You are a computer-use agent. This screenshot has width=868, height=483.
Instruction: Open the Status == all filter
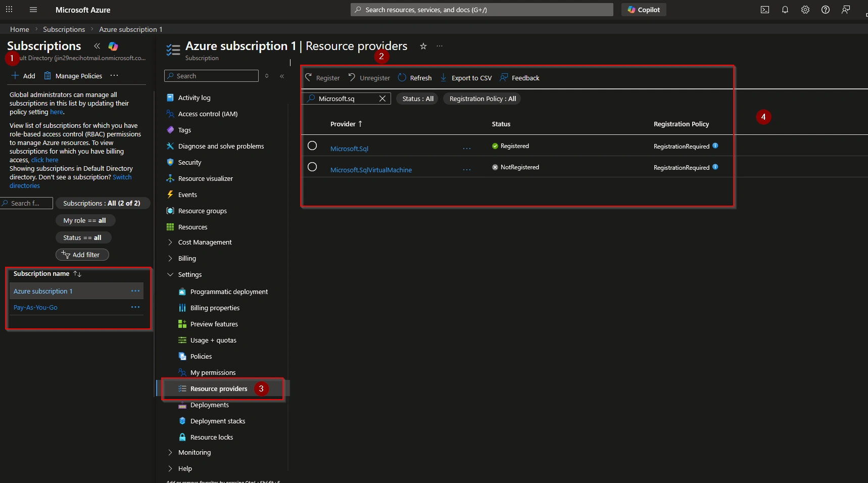point(83,237)
